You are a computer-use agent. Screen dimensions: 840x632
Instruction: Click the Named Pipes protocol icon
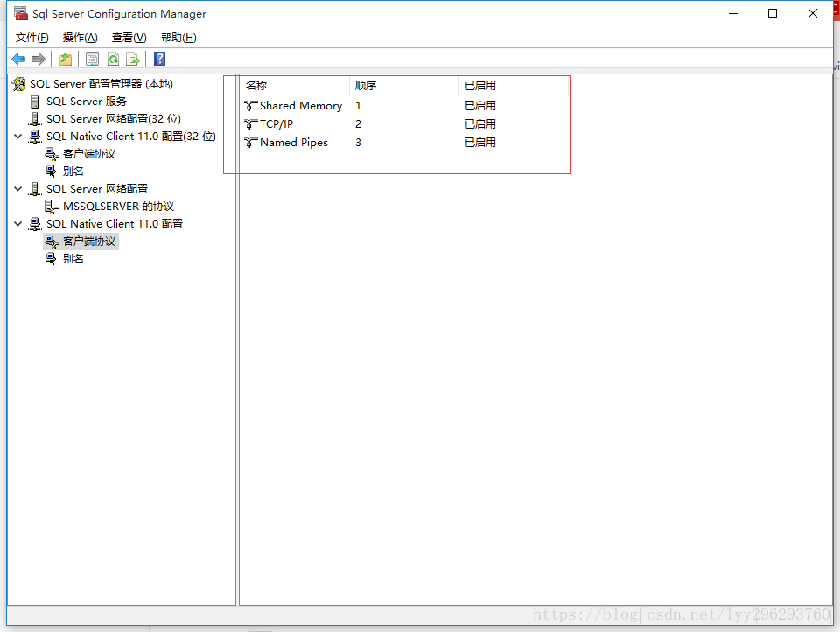(251, 143)
